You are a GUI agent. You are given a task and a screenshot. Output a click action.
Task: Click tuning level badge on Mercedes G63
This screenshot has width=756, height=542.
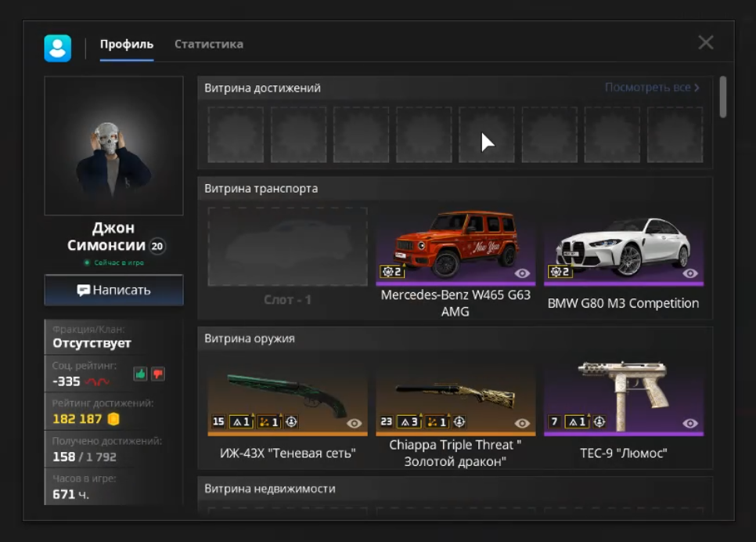coord(391,272)
